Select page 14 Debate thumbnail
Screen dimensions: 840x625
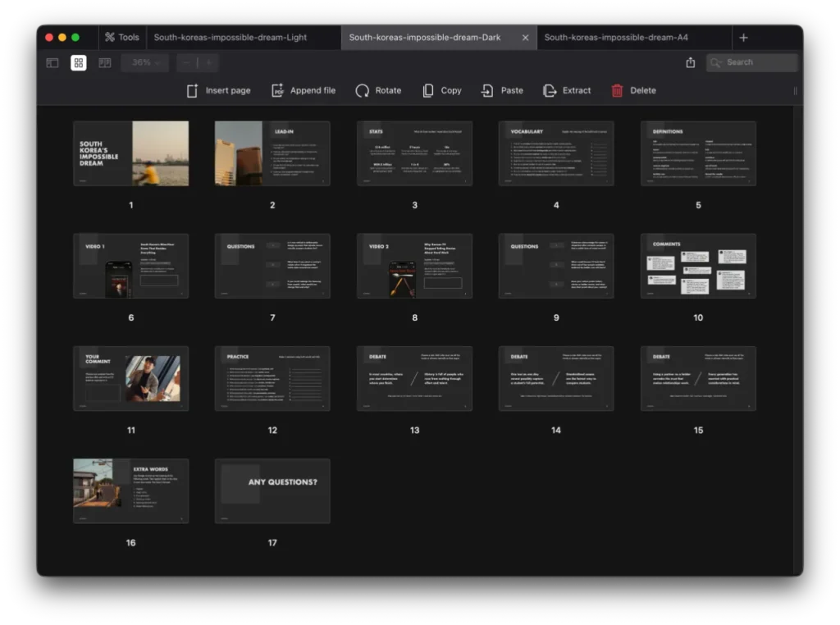pyautogui.click(x=556, y=379)
